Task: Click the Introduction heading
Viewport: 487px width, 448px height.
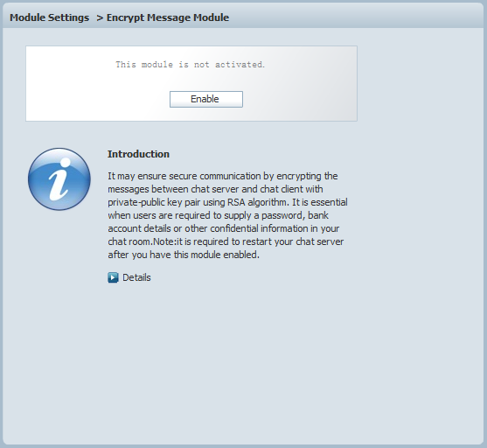Action: (138, 154)
